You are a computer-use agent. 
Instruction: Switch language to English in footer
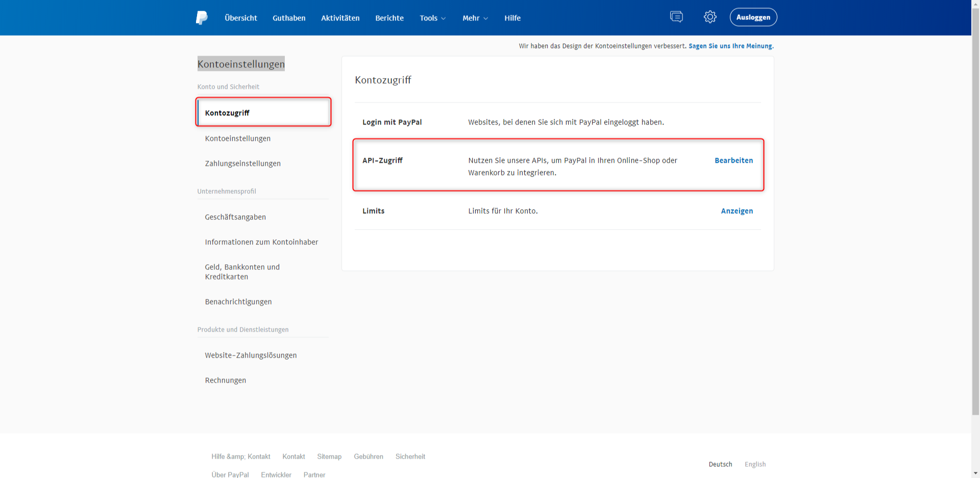tap(755, 464)
